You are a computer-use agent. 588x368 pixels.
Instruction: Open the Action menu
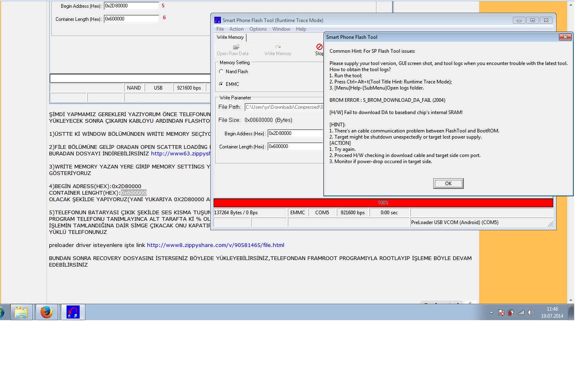[x=236, y=29]
